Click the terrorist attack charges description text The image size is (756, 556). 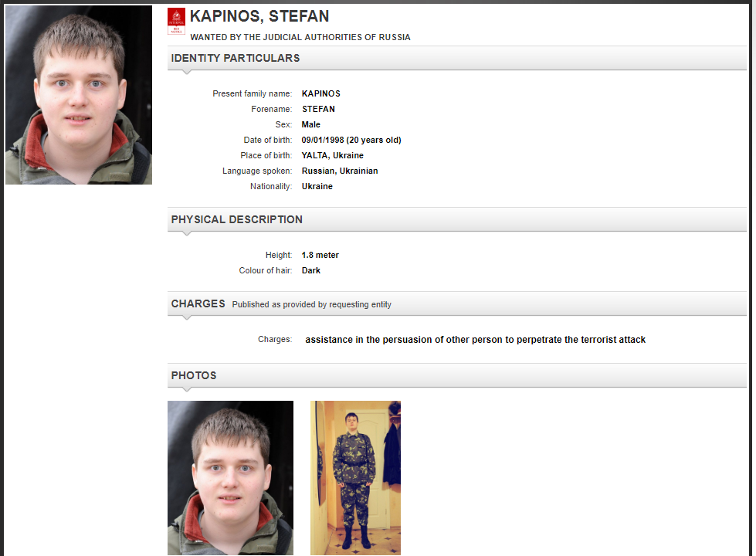click(x=476, y=340)
